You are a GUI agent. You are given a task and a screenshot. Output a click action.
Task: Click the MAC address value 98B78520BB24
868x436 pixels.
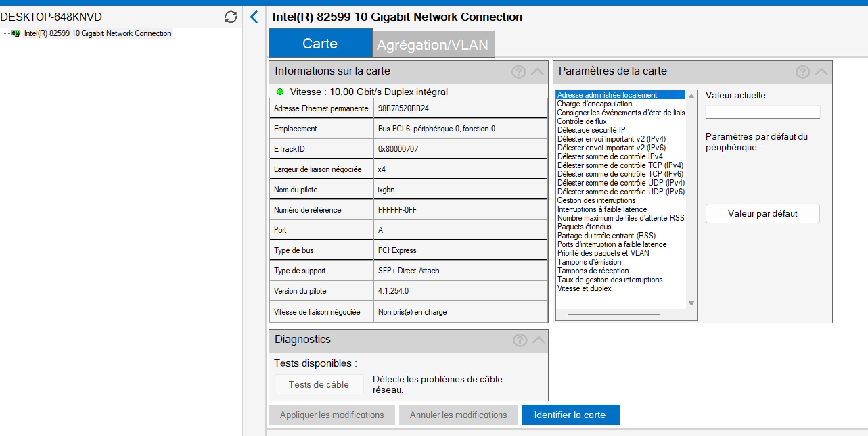coord(403,108)
